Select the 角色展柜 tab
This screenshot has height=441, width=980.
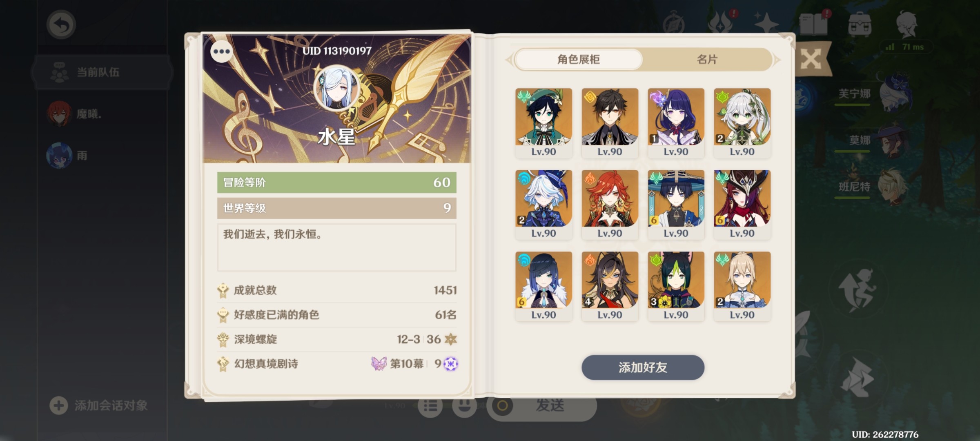coord(578,60)
